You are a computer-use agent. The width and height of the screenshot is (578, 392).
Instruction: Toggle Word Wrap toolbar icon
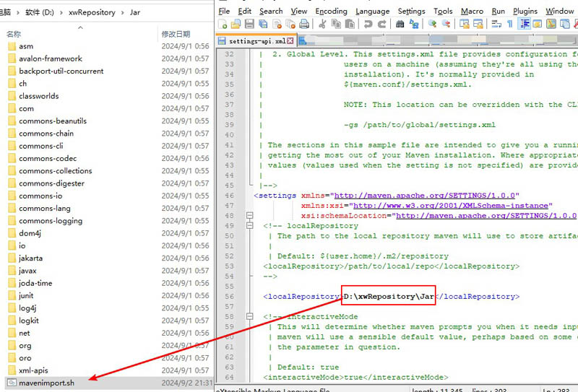coord(496,25)
